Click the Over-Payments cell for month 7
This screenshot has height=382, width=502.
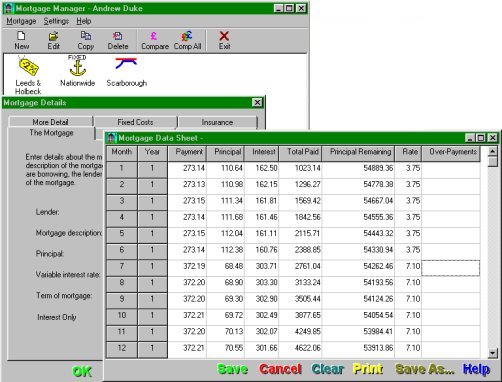[451, 268]
